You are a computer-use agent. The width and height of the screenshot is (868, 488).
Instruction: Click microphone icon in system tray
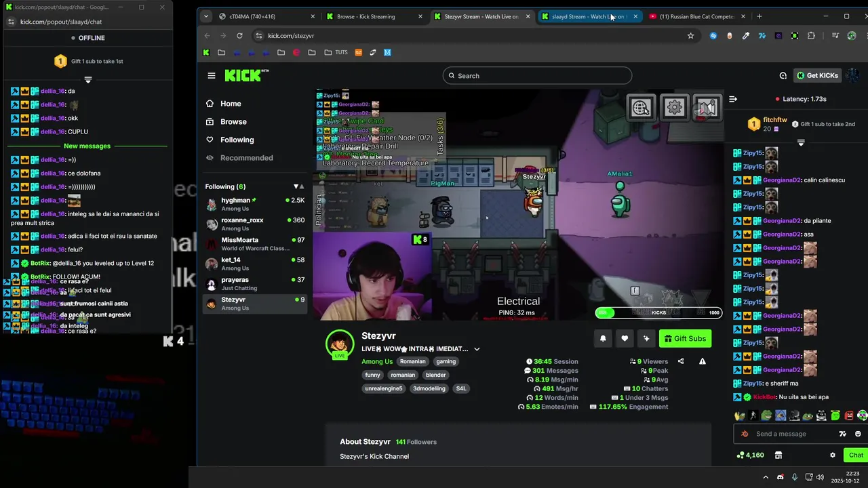point(794,477)
